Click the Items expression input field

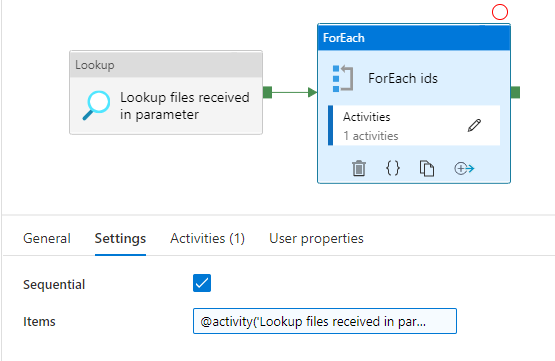pos(325,321)
